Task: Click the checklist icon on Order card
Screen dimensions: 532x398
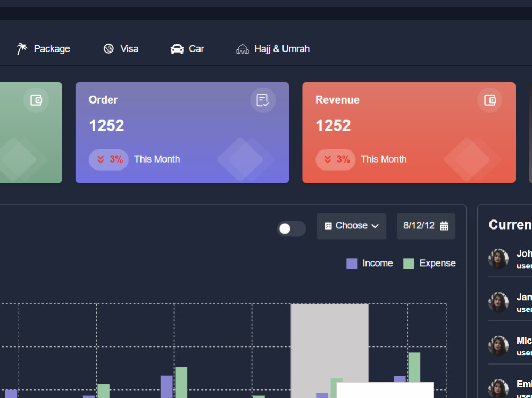Action: (263, 100)
